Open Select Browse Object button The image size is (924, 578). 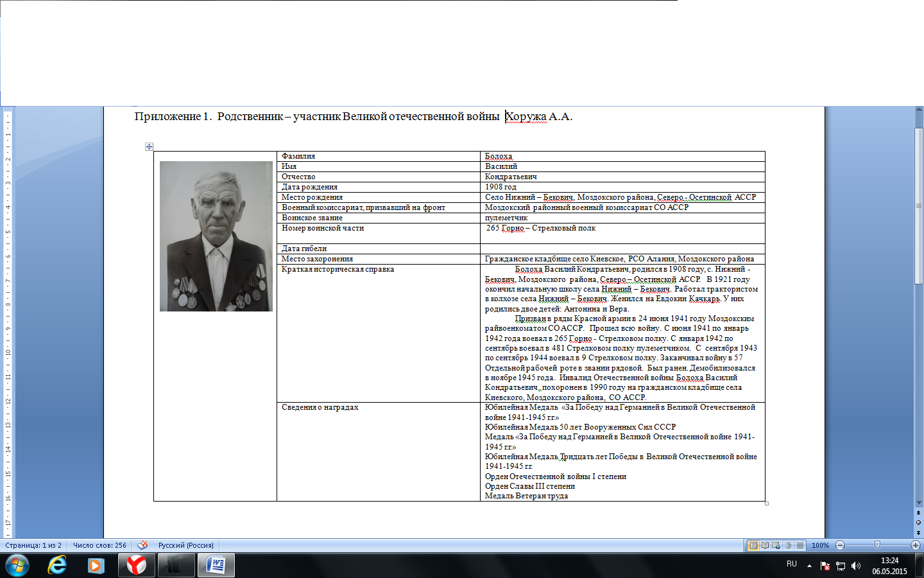coord(919,522)
